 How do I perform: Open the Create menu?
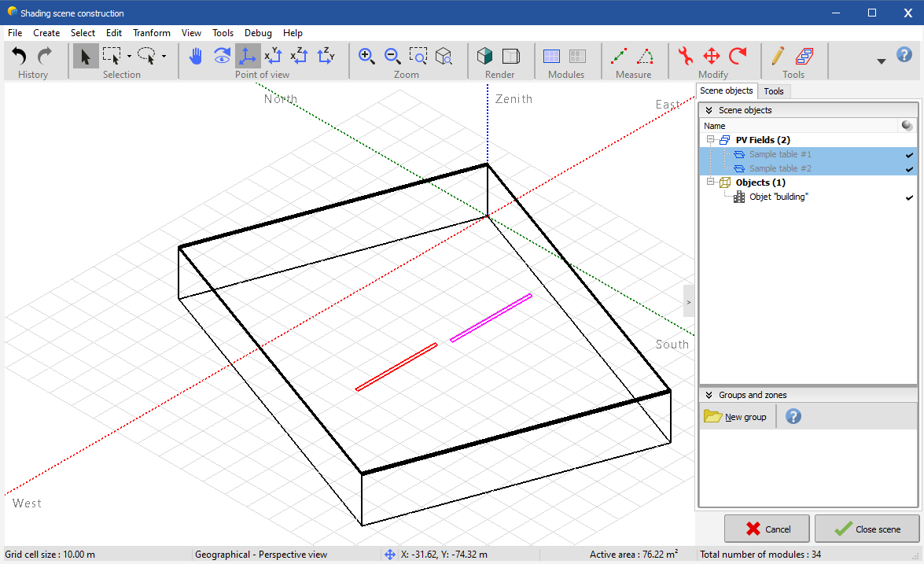(46, 33)
